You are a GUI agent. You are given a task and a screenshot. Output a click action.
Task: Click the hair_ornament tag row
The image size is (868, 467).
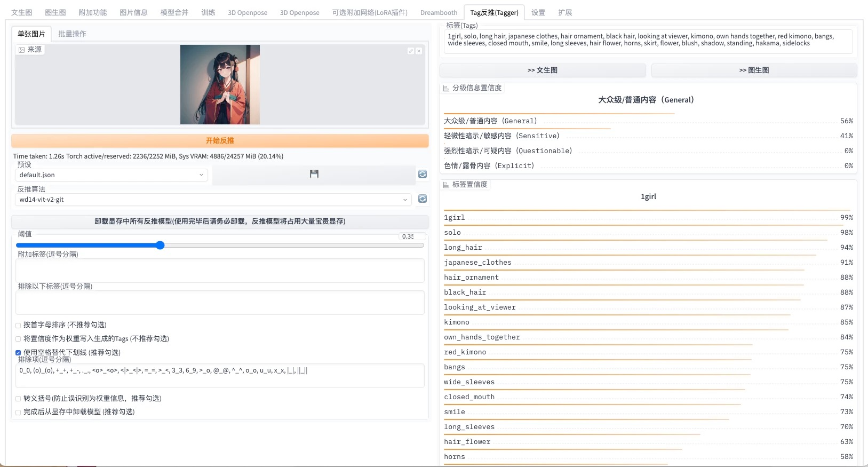point(648,278)
